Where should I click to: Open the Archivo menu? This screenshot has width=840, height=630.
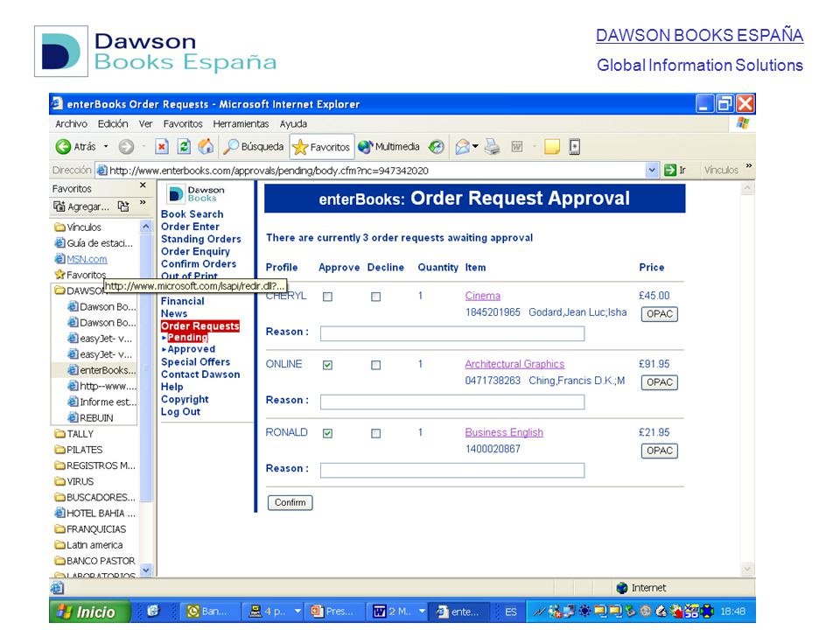[x=71, y=123]
